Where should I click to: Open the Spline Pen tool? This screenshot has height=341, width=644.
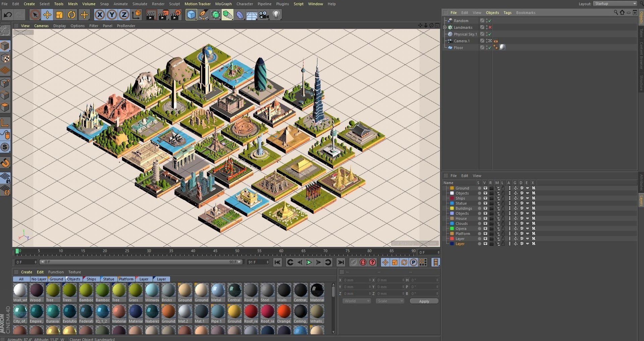203,15
